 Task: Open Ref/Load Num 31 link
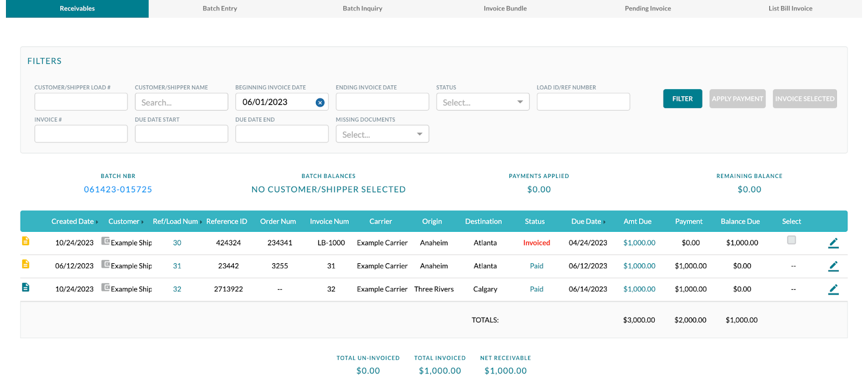[x=177, y=266]
